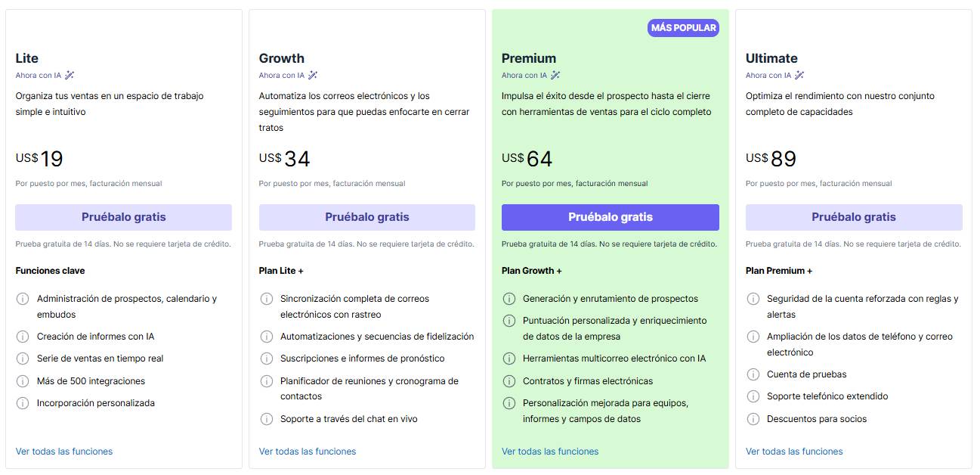The image size is (980, 475).
Task: Click the 'MÁS POPULAR' badge
Action: (683, 27)
